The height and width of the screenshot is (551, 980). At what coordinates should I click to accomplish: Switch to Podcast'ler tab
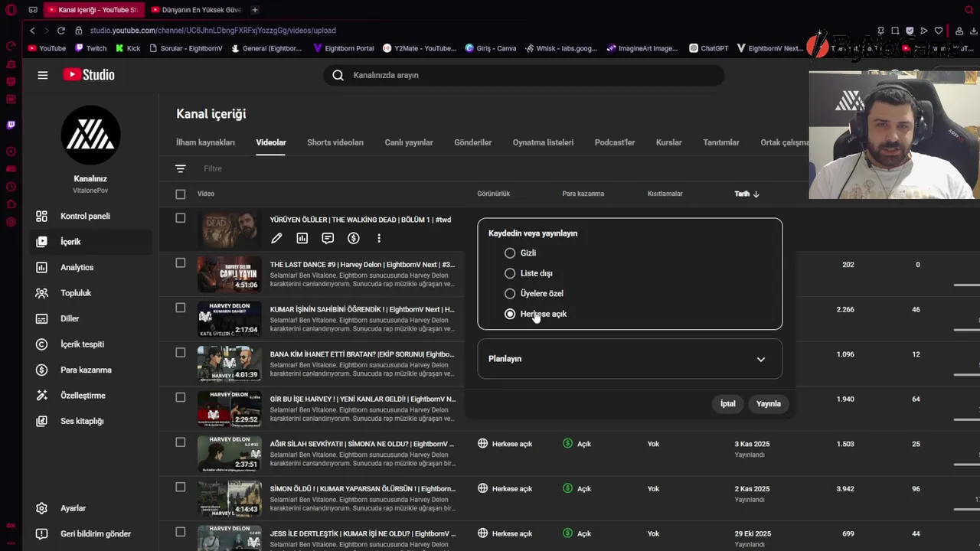click(x=615, y=142)
